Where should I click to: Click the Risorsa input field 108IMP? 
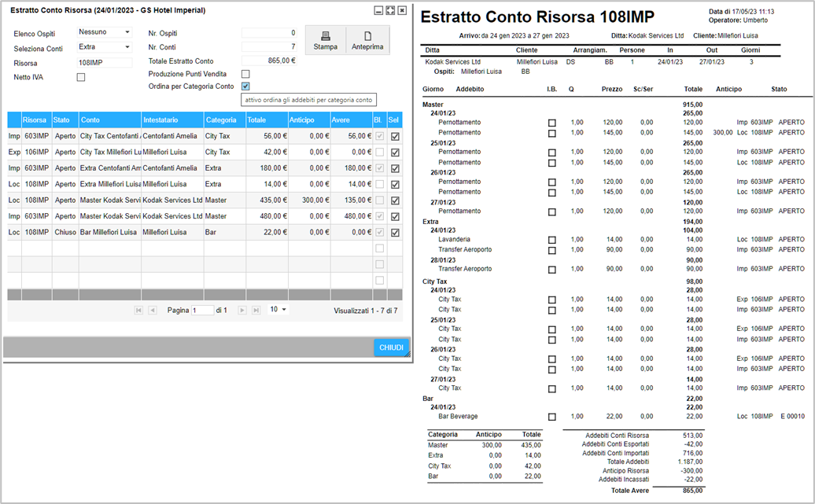pos(105,63)
